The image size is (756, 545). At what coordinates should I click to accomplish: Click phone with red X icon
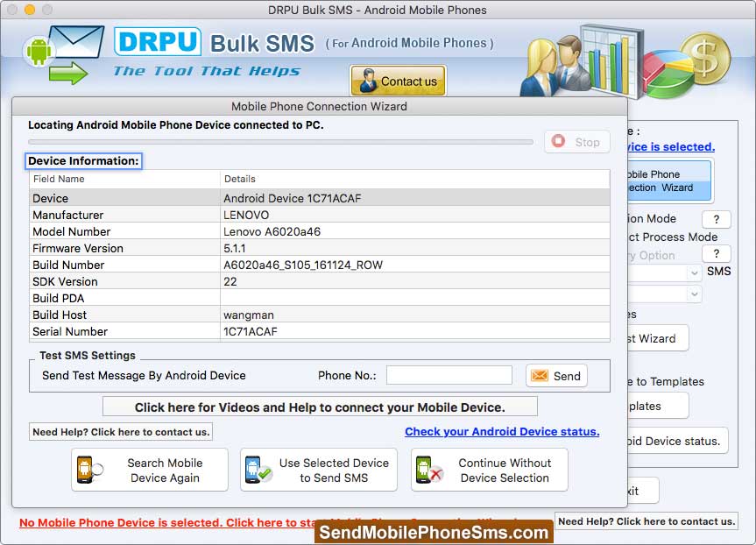[429, 470]
